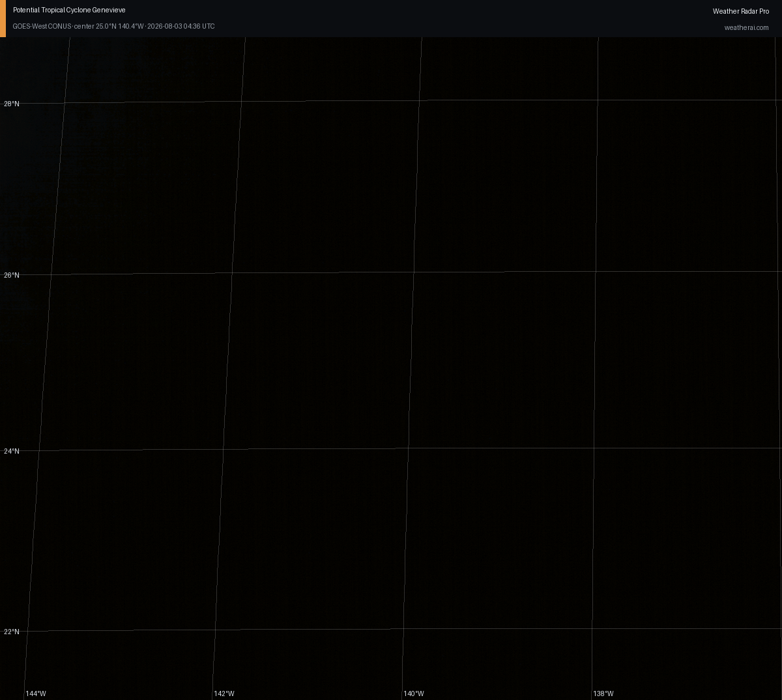Click the 24°N latitude label

point(12,451)
